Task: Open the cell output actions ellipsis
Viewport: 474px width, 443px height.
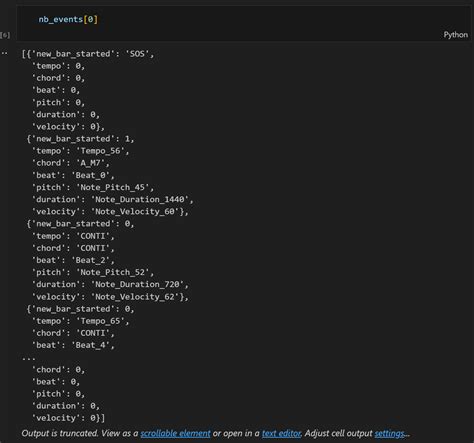Action: [4, 53]
